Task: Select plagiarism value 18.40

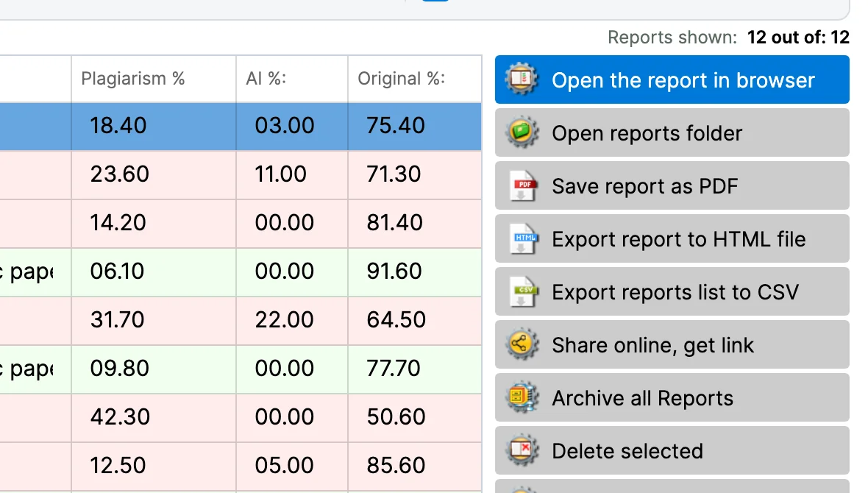Action: 118,126
